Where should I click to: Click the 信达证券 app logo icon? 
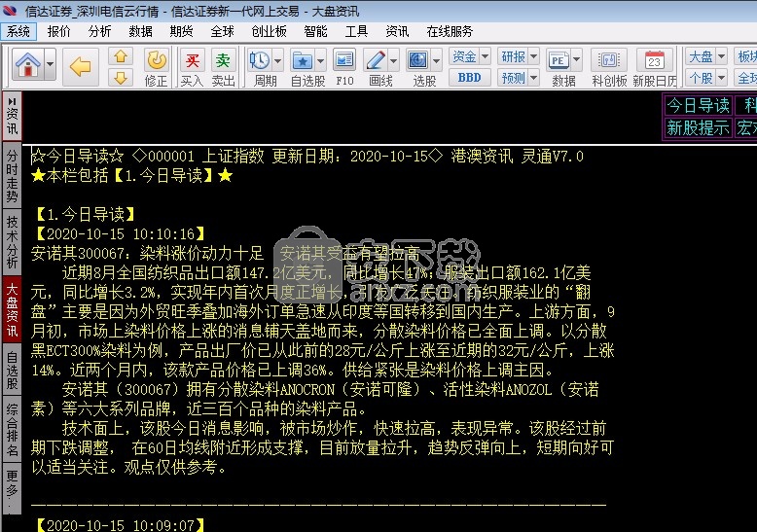coord(10,10)
